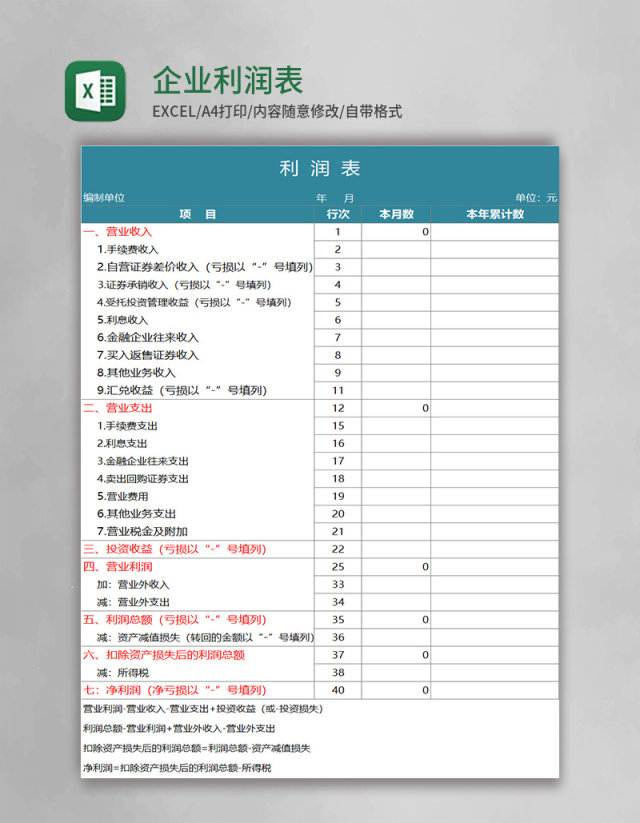Select the 本年累计数 column header

click(495, 214)
